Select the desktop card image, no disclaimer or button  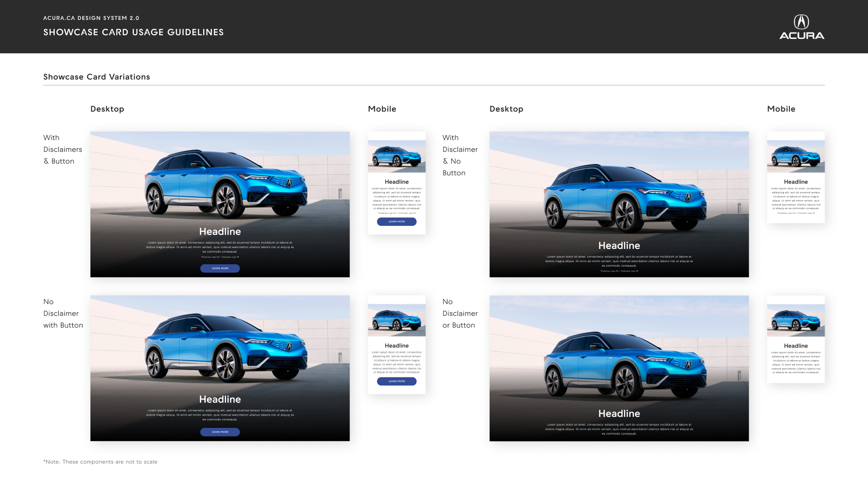[x=619, y=368]
